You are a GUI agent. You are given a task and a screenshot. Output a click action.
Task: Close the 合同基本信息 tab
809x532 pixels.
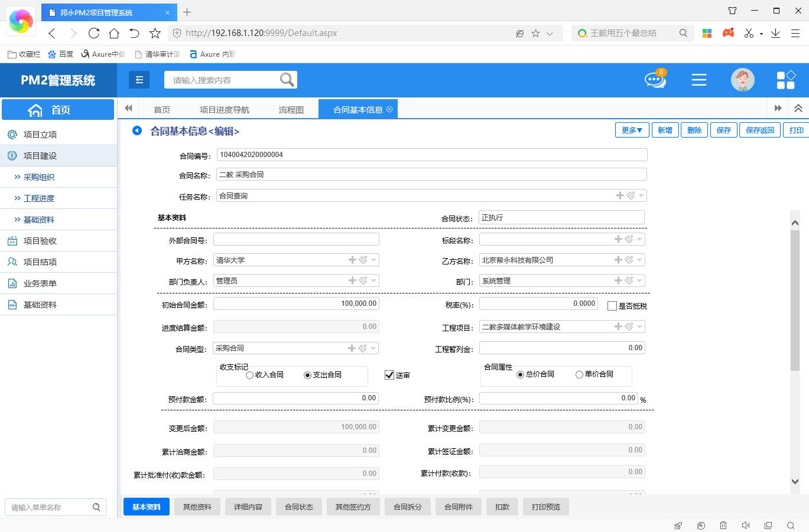click(x=389, y=109)
